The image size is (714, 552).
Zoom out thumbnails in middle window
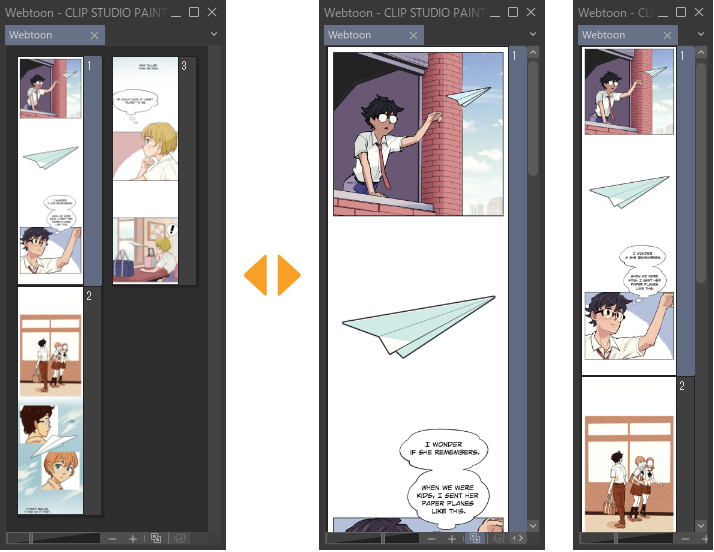click(x=431, y=539)
